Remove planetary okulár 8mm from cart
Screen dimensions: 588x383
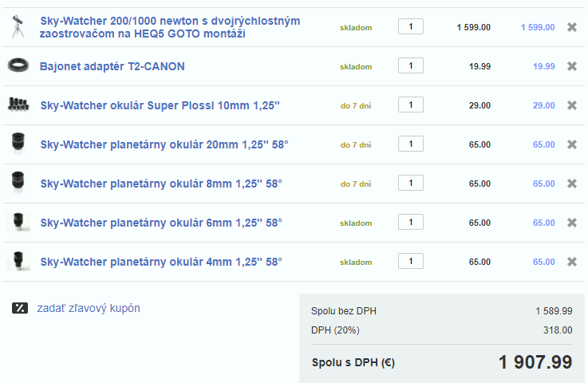click(x=571, y=184)
